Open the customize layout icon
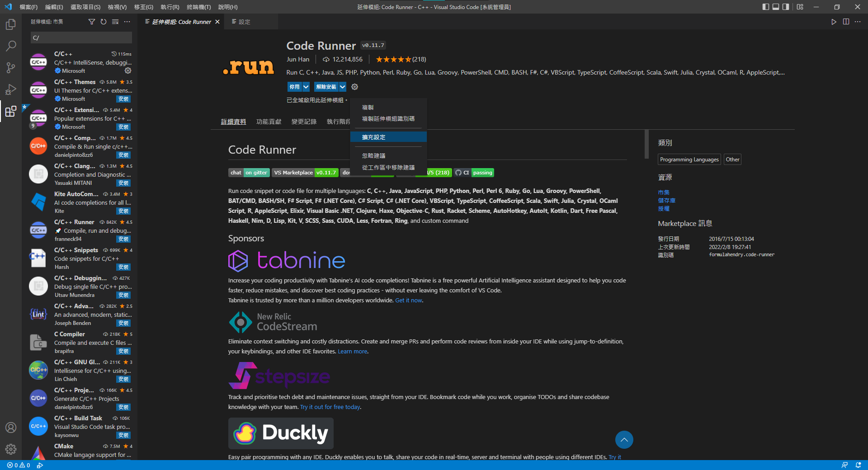Image resolution: width=868 pixels, height=470 pixels. pos(800,7)
